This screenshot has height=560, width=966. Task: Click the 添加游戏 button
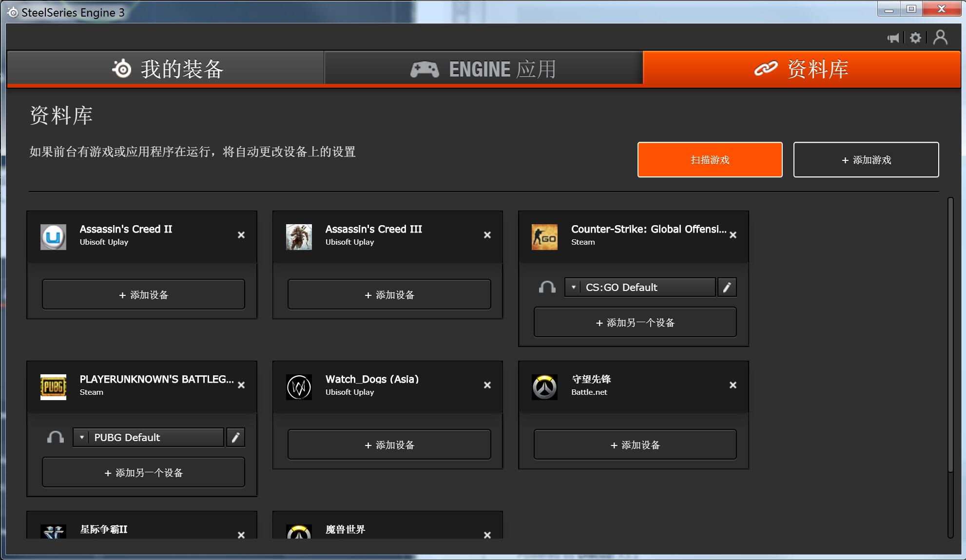point(866,160)
